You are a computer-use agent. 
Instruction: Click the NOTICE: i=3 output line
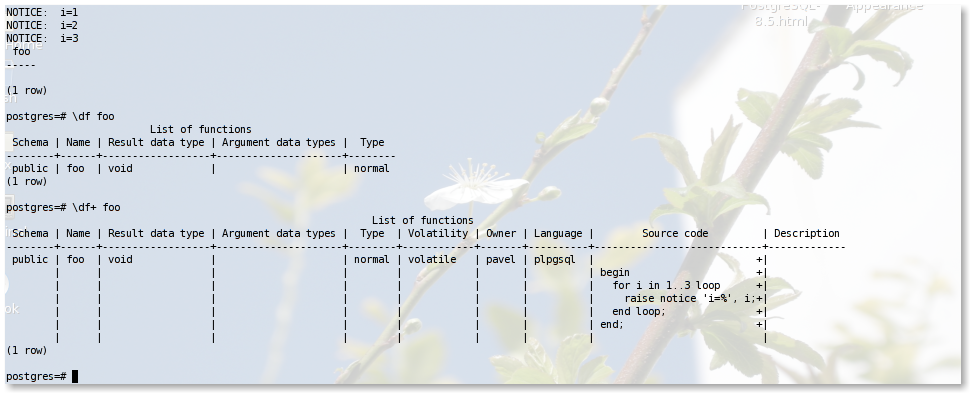tap(42, 38)
